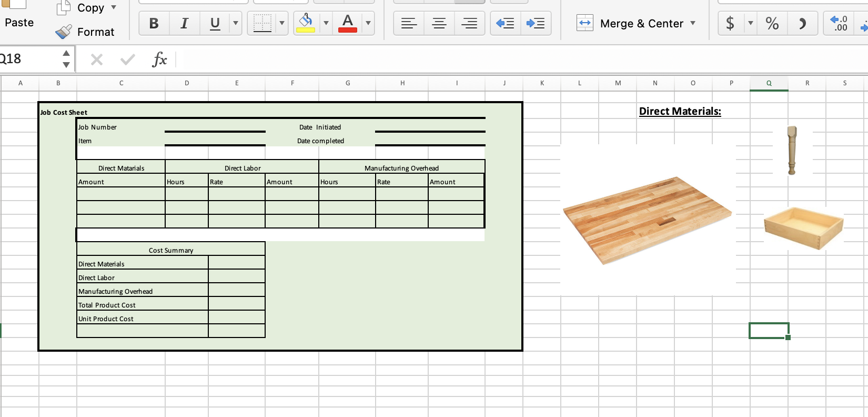Screen dimensions: 868x417
Task: Center align text
Action: tap(439, 23)
